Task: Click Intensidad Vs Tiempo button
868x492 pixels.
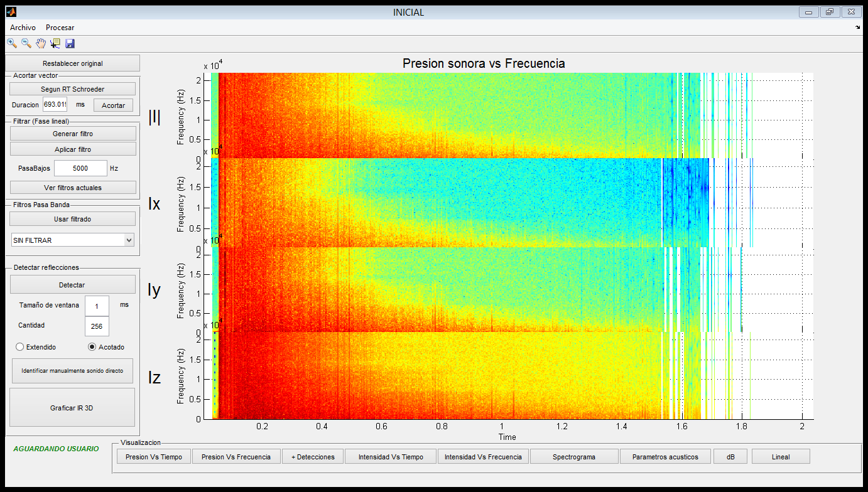Action: click(x=391, y=457)
